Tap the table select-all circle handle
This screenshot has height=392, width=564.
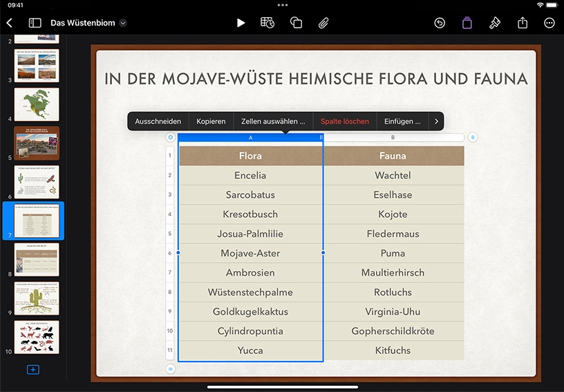(171, 138)
